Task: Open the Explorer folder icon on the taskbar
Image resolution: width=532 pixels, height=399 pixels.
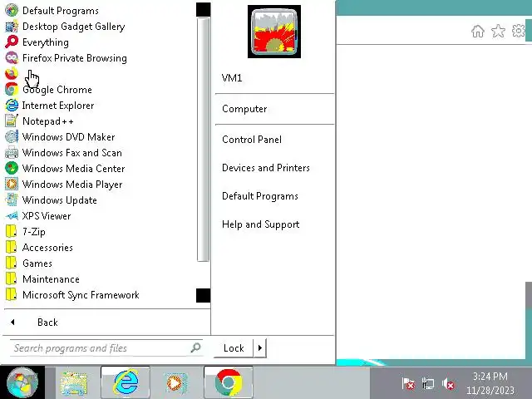Action: [x=74, y=382]
